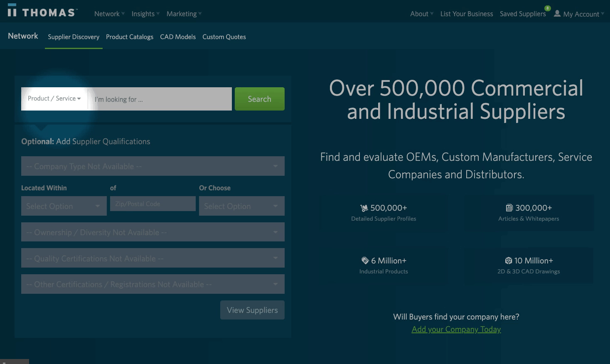
Task: Switch to the Product Catalogs tab
Action: point(130,37)
